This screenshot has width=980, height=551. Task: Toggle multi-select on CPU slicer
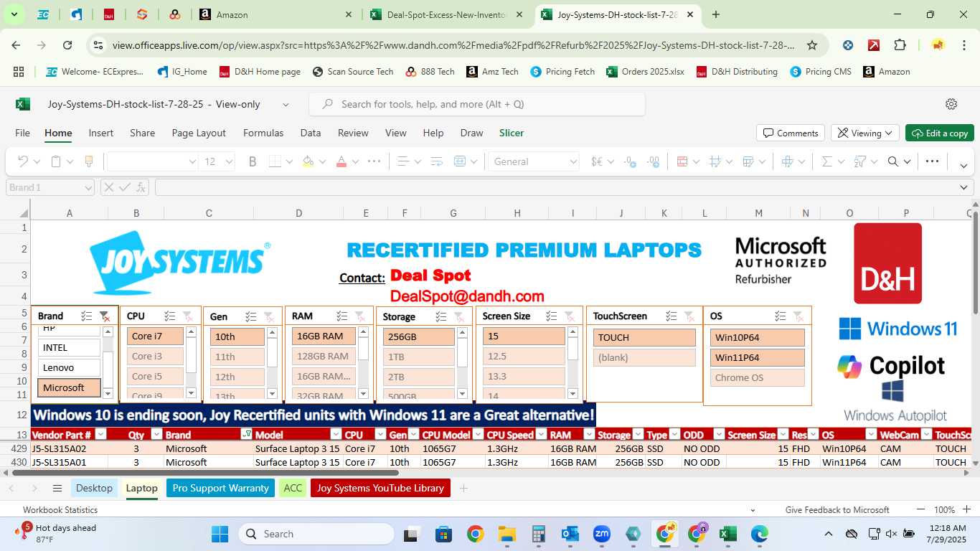[170, 316]
